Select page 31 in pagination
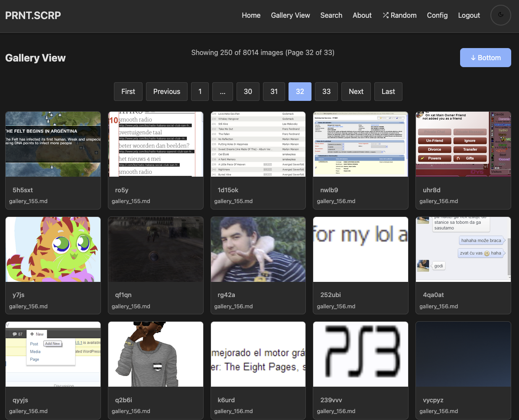 click(274, 92)
